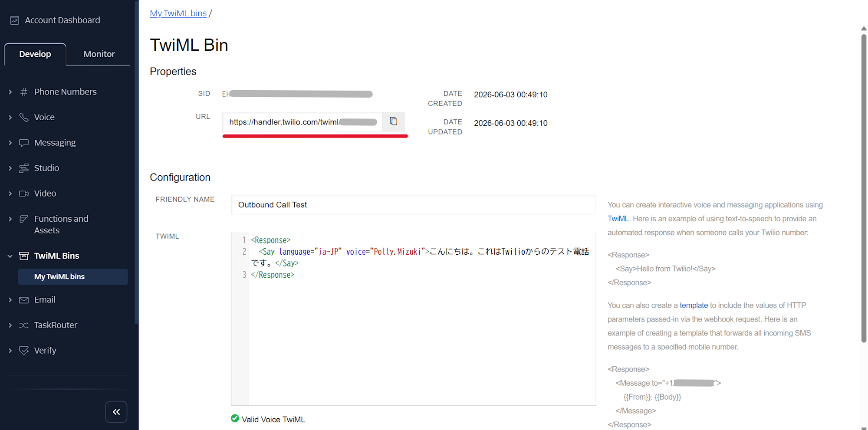The width and height of the screenshot is (868, 430).
Task: Open Voice menu item
Action: coord(44,118)
